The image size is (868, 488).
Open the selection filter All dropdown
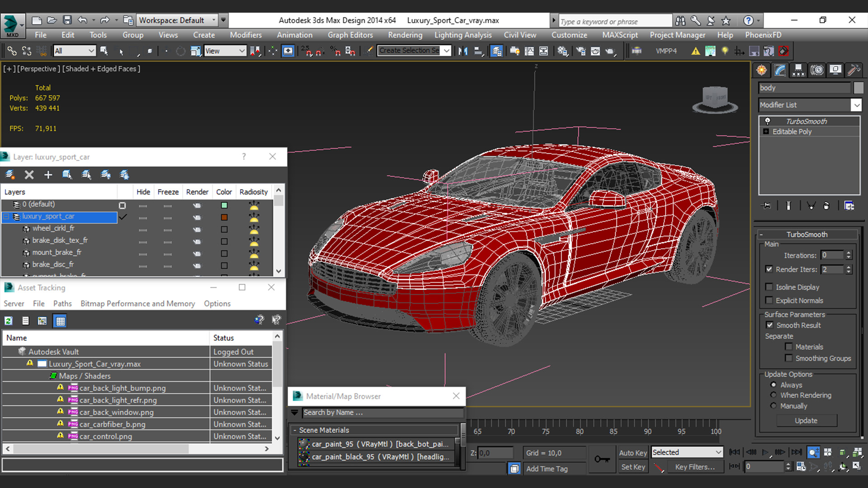(74, 51)
